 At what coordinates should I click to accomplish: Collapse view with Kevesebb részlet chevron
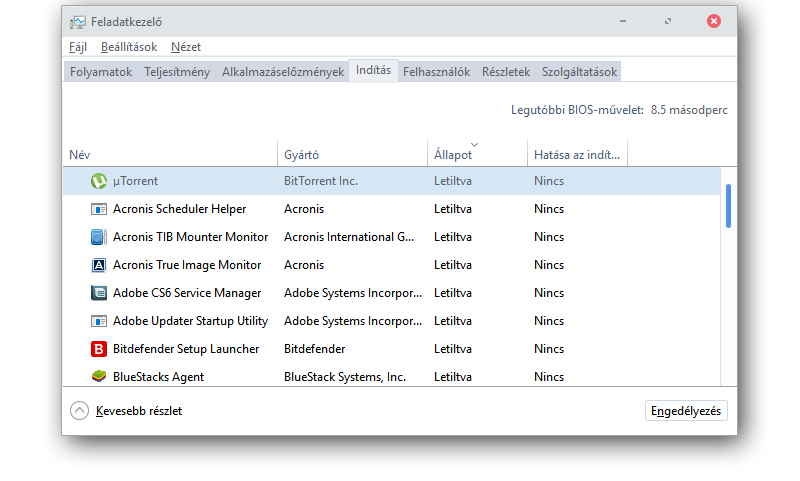(79, 411)
